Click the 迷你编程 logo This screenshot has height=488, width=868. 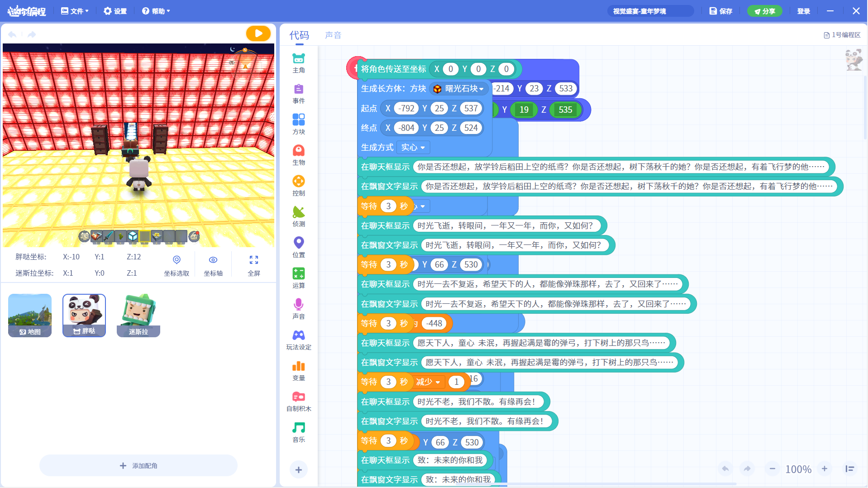coord(26,11)
